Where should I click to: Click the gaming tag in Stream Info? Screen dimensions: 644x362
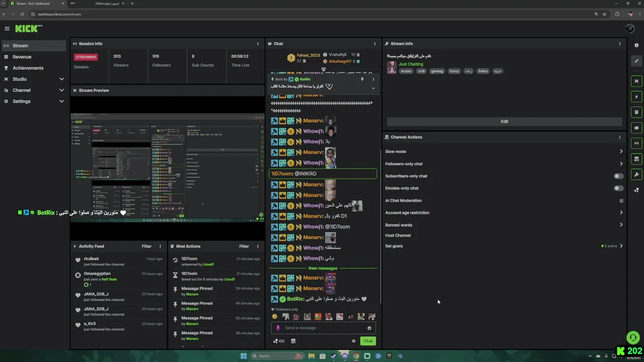(437, 71)
